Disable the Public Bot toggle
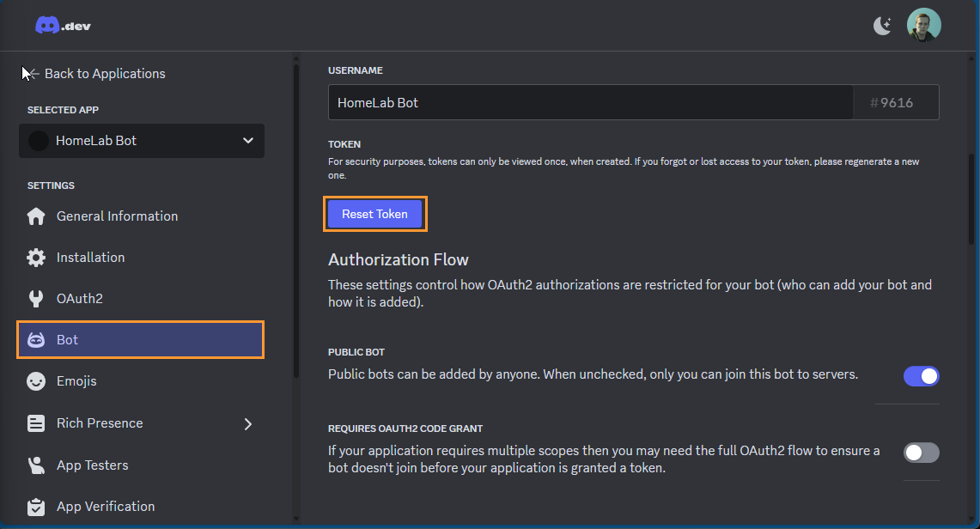Viewport: 980px width, 529px height. (x=921, y=376)
